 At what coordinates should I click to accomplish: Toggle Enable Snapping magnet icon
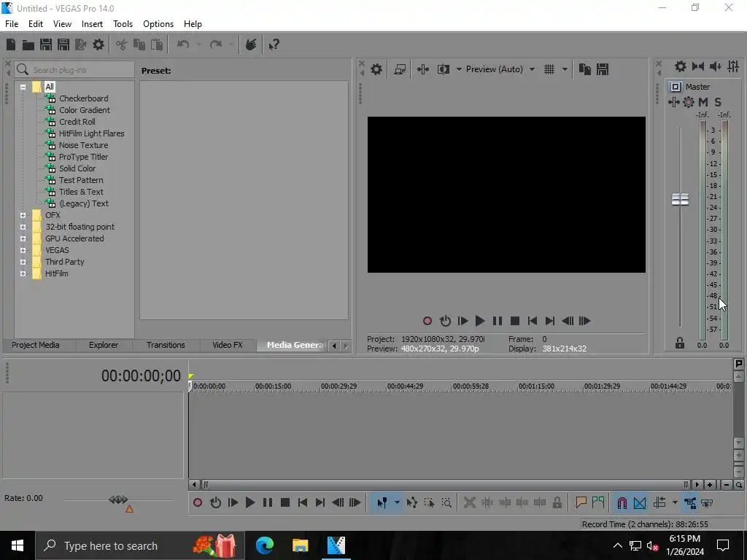tap(622, 503)
